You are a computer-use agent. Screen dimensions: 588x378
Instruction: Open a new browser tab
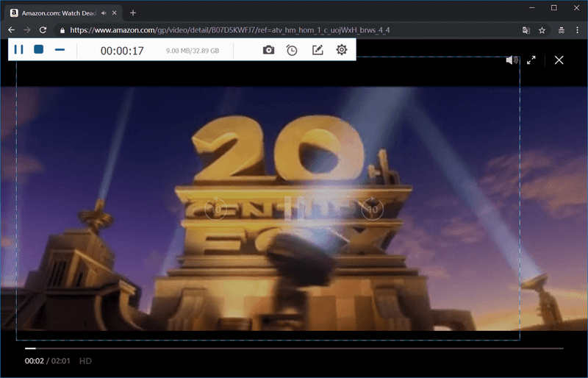[x=133, y=13]
